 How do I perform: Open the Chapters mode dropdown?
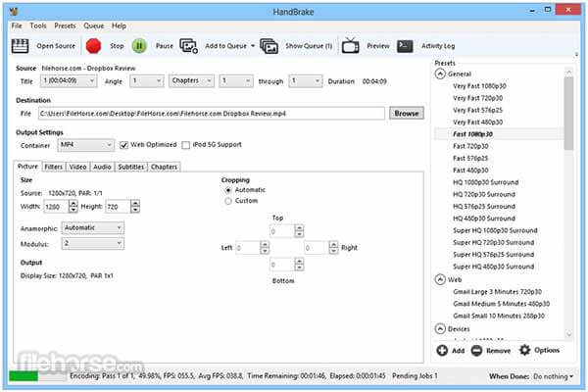click(x=191, y=80)
